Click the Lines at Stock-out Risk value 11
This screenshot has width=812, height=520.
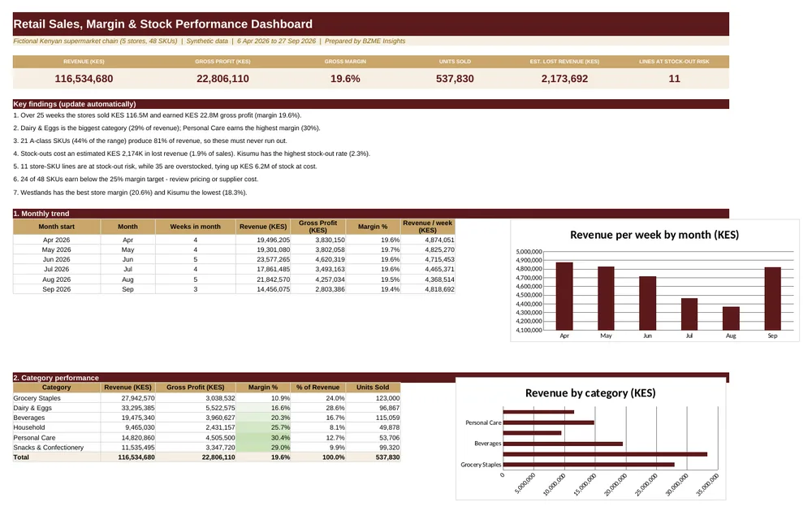point(674,79)
